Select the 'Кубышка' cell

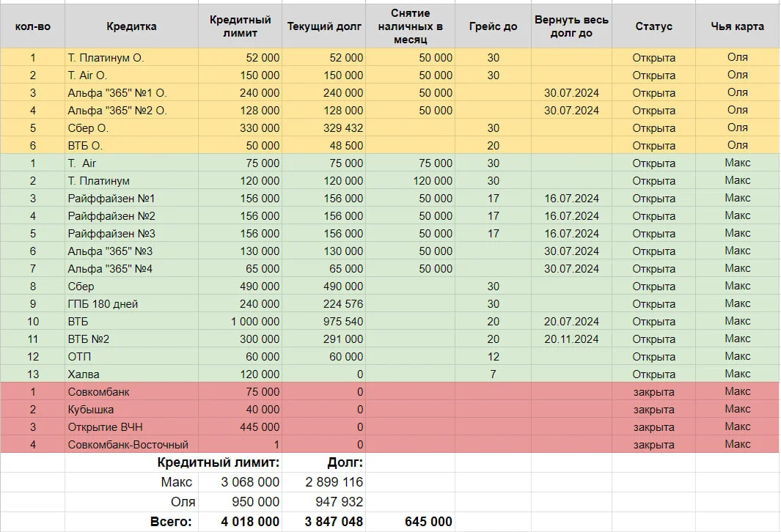tap(131, 409)
